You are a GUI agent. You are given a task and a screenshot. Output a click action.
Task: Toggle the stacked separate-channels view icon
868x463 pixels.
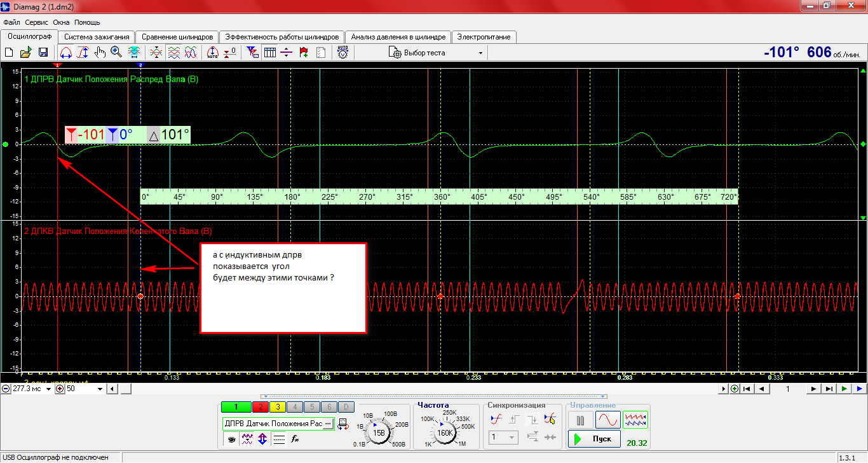tap(173, 53)
